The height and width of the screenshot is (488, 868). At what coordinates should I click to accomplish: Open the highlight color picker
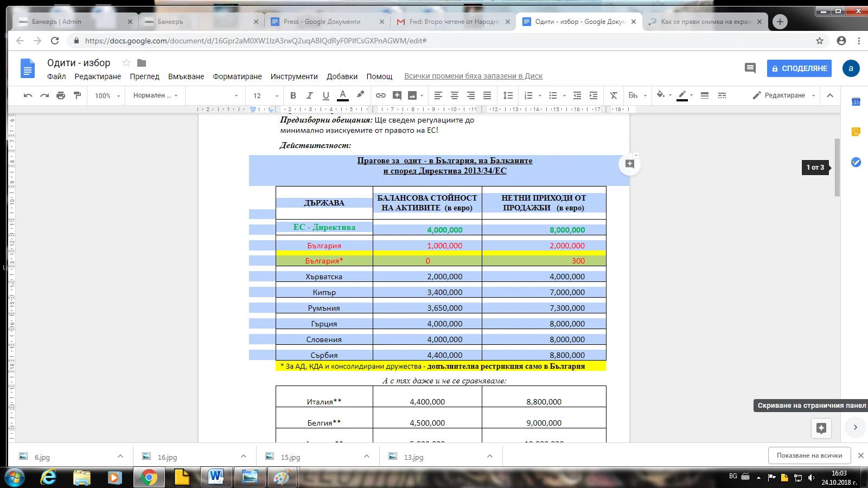tap(360, 95)
